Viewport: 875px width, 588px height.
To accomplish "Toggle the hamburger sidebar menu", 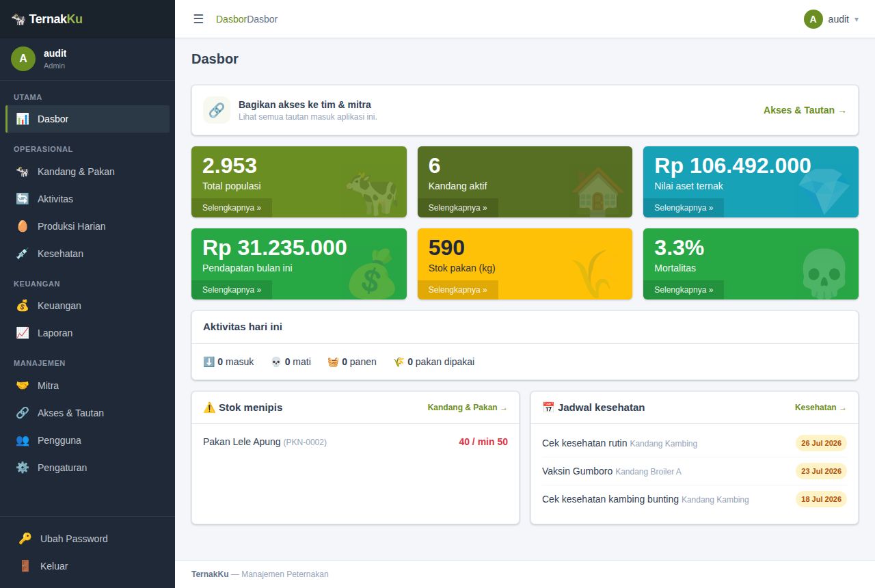I will [x=198, y=19].
